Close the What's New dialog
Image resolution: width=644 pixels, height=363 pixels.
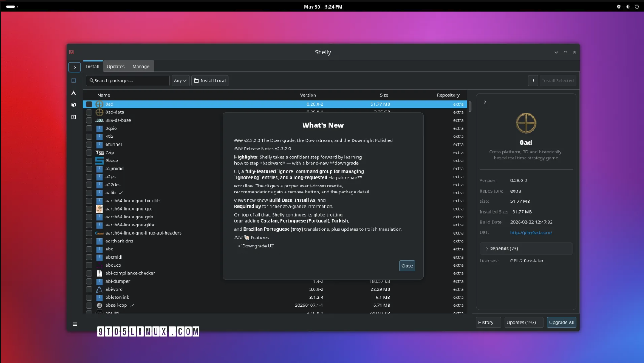pyautogui.click(x=407, y=266)
